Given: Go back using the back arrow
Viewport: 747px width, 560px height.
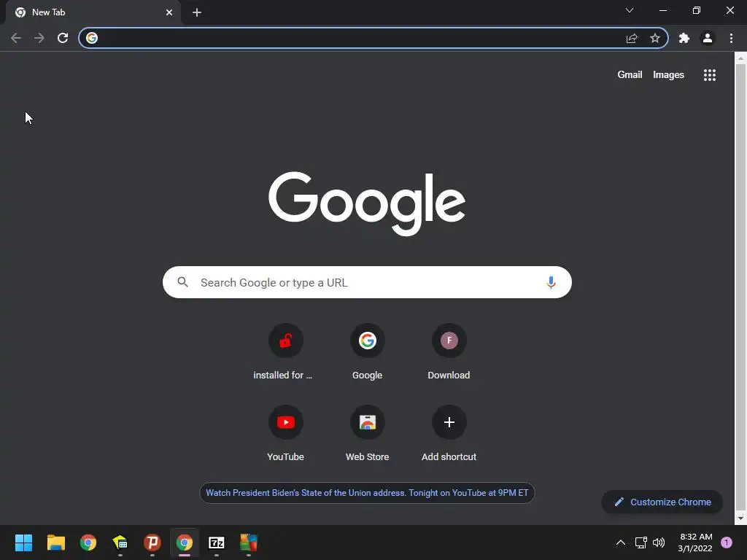Looking at the screenshot, I should 16,38.
